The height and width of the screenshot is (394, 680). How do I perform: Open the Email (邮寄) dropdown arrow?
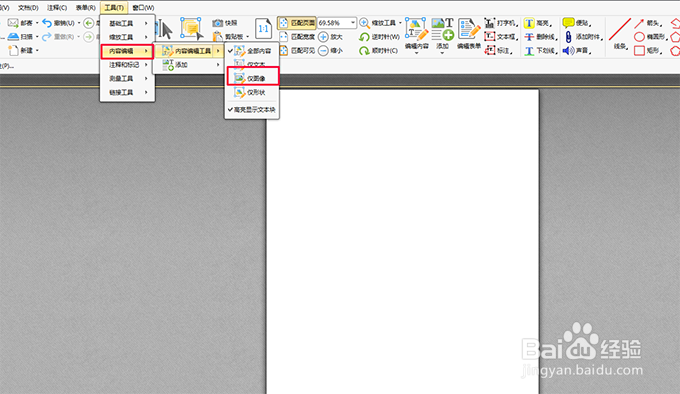(x=37, y=23)
